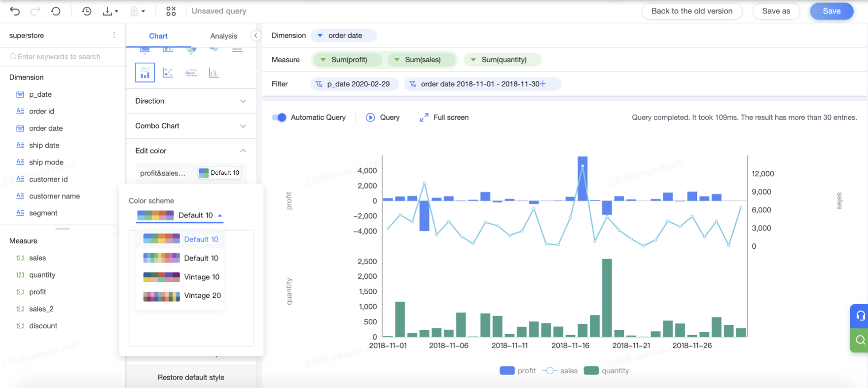Open superstore dataset three-dot menu
This screenshot has height=388, width=868.
click(x=114, y=35)
